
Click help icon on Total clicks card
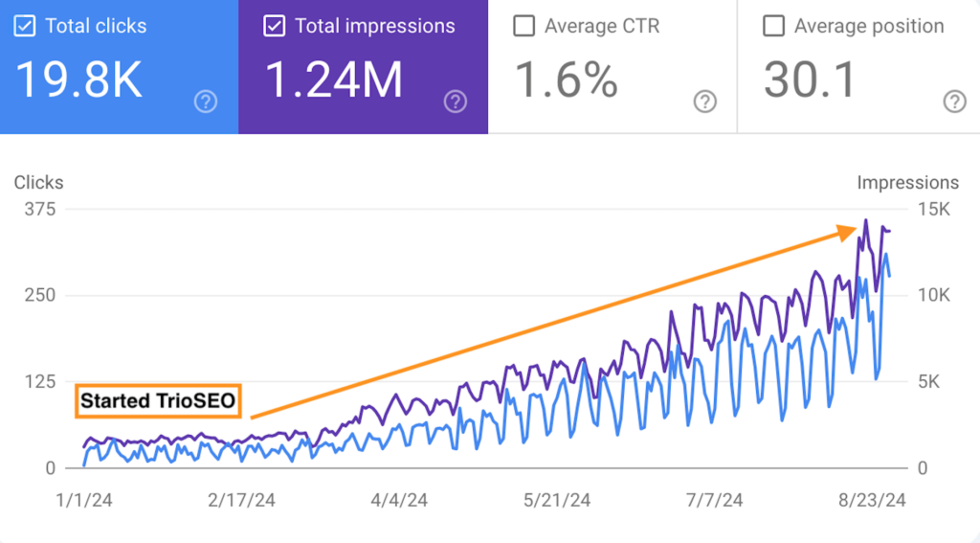(x=206, y=102)
